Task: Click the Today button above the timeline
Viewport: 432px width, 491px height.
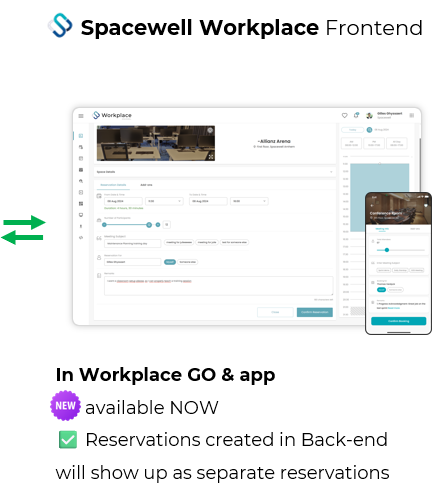Action: [x=352, y=130]
